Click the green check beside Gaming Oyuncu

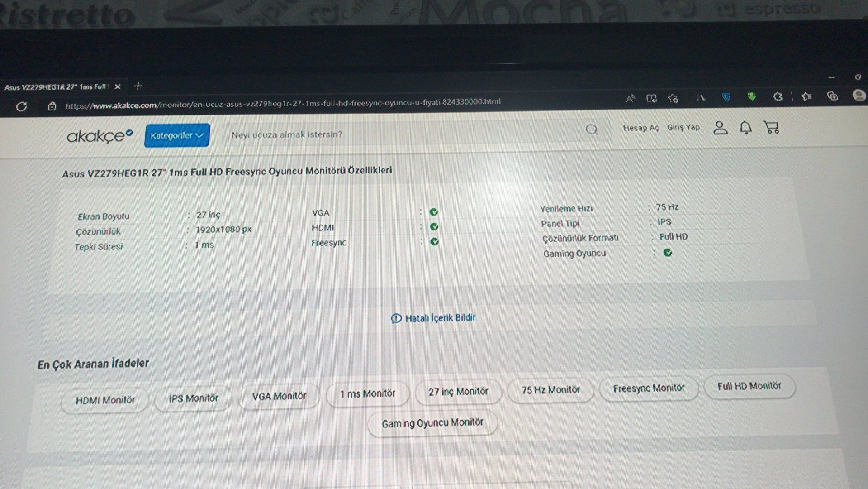(x=668, y=253)
